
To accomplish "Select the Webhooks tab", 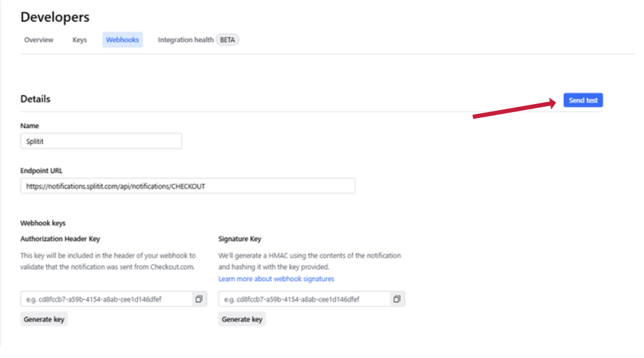I will click(x=123, y=40).
